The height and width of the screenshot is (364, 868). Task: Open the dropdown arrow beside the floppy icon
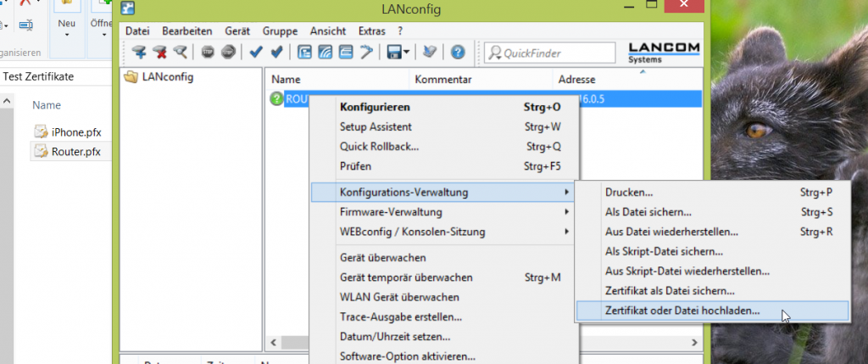point(407,53)
